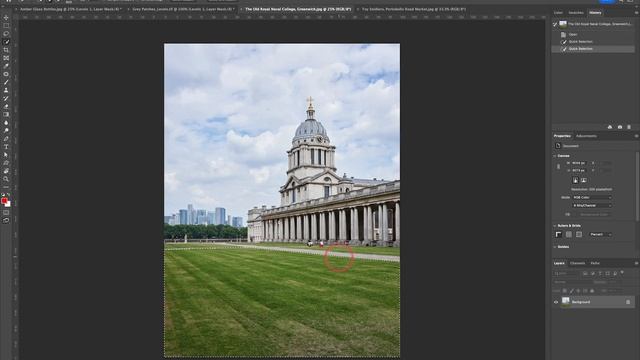Select the Brush tool
Screen dimensions: 640x360
pos(6,82)
